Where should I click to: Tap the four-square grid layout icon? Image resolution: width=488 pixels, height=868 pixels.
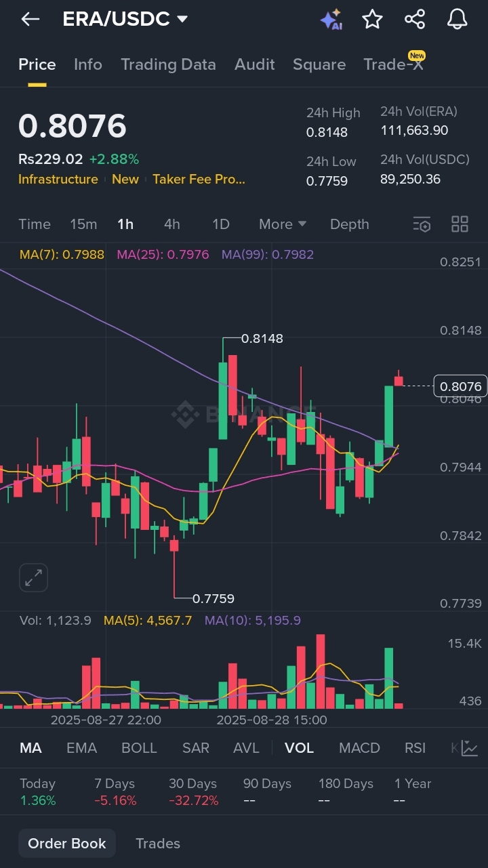[x=460, y=224]
